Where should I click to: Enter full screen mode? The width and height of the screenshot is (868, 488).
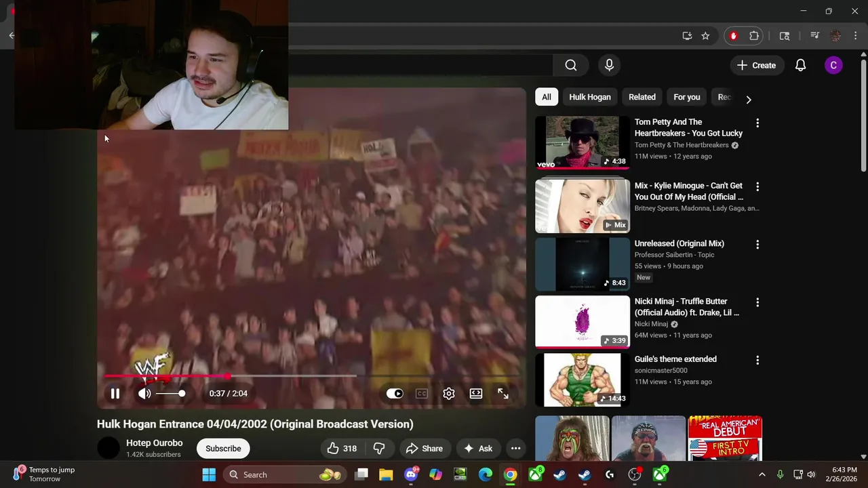coord(503,393)
